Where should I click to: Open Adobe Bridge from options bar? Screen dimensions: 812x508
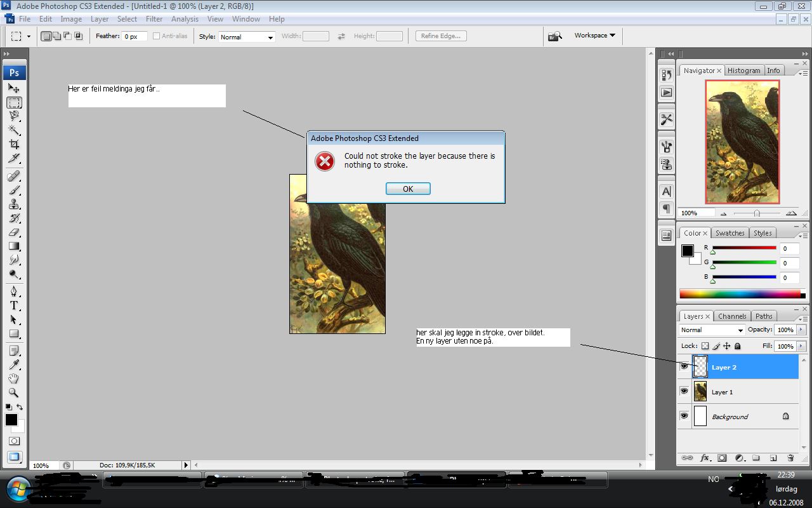coord(555,36)
